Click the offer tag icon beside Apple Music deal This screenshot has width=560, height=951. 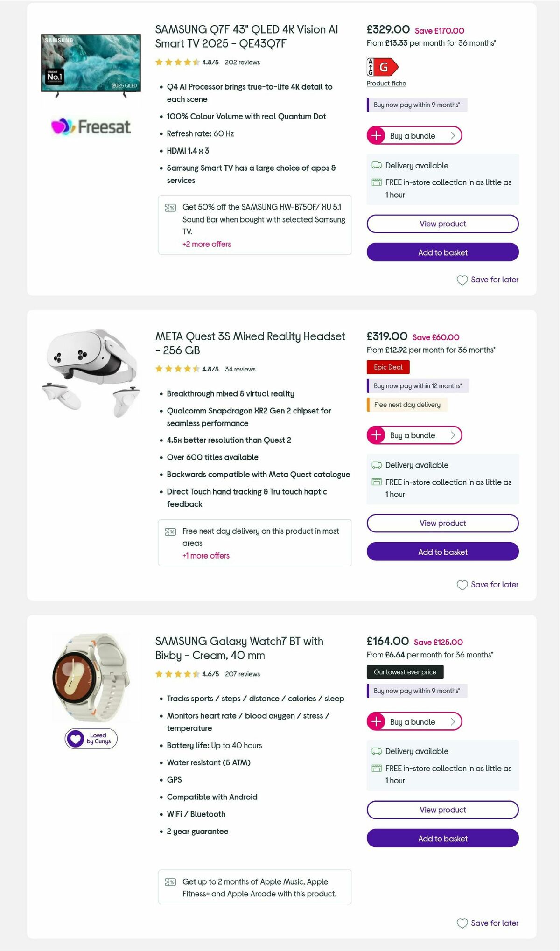(x=171, y=881)
